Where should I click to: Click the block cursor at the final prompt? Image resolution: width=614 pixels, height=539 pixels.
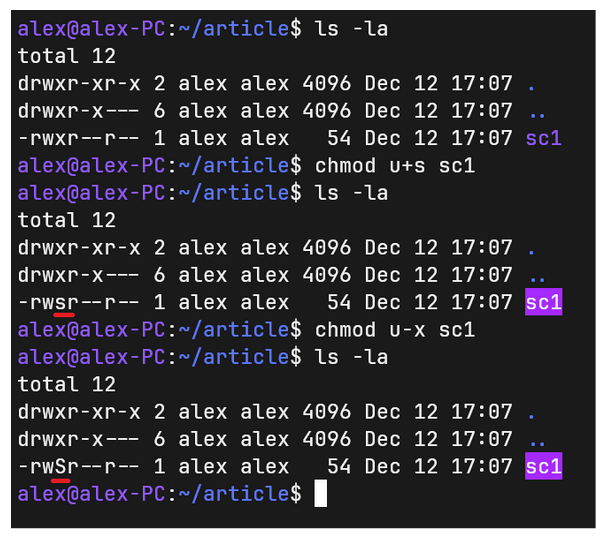320,493
